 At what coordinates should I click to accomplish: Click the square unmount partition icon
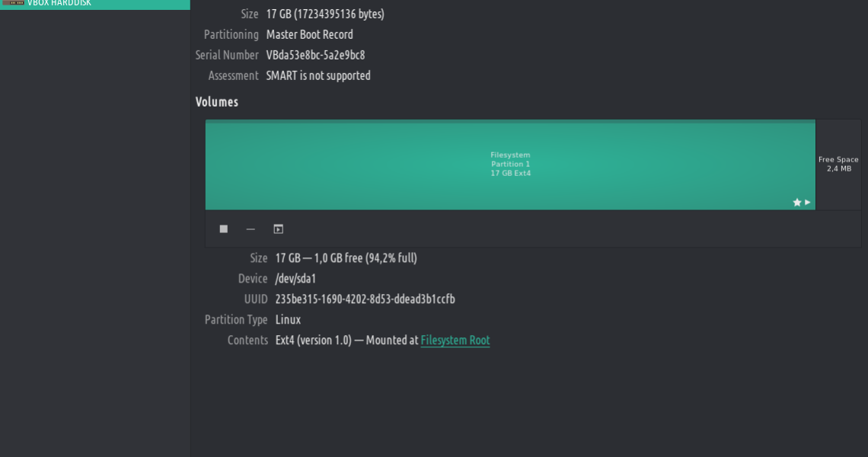click(x=224, y=229)
